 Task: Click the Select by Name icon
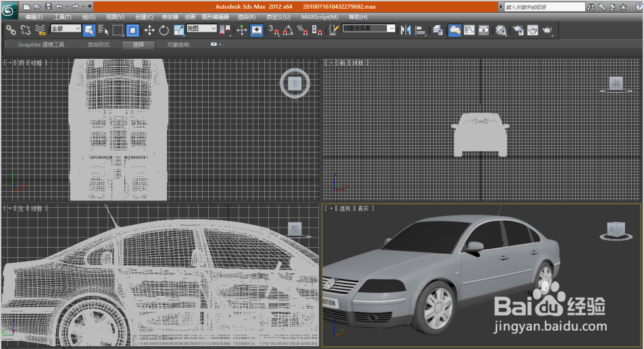point(103,30)
